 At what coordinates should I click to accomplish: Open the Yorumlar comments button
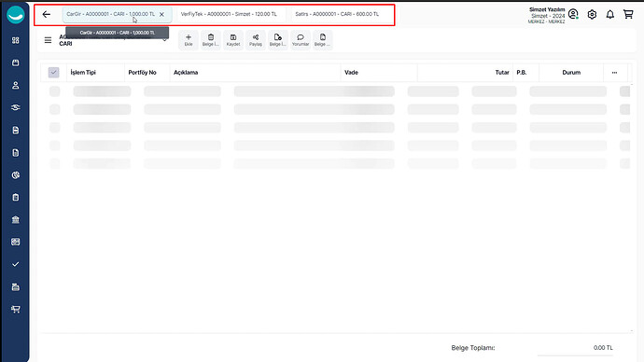tap(301, 40)
